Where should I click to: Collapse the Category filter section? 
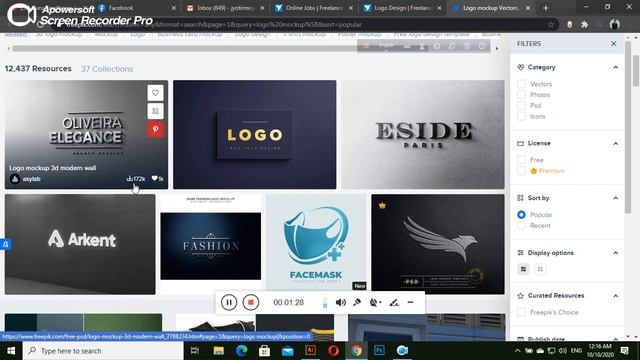point(616,67)
